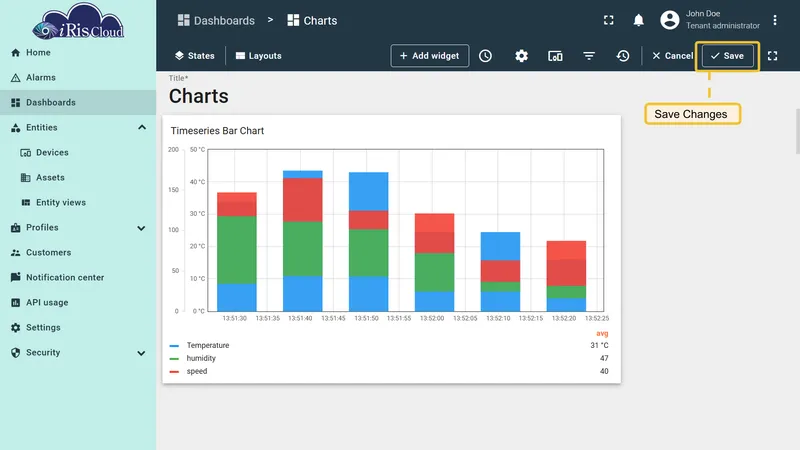
Task: Toggle speed series in chart legend
Action: coord(196,371)
